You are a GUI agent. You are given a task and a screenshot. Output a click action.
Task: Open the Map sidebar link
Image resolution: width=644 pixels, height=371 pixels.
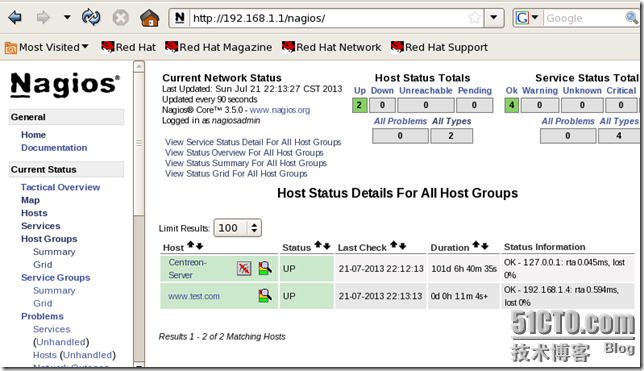tap(30, 200)
